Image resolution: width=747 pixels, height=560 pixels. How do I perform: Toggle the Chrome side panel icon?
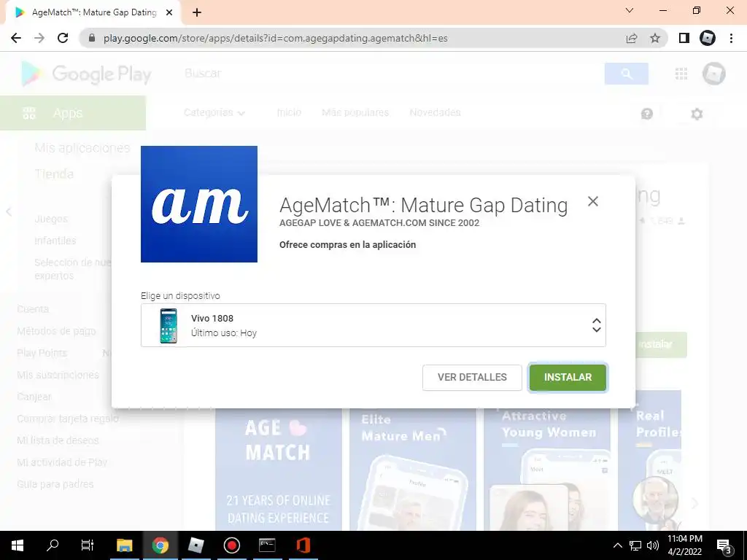click(x=684, y=38)
